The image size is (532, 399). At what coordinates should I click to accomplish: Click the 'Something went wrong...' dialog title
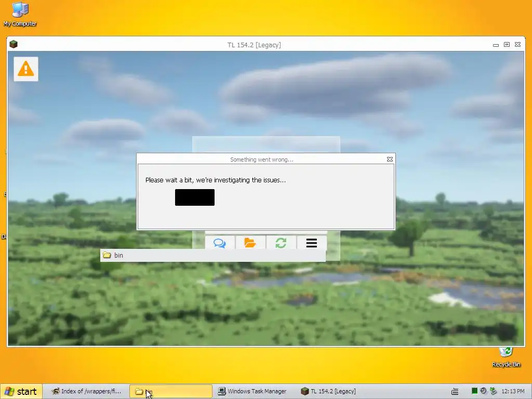click(x=262, y=159)
